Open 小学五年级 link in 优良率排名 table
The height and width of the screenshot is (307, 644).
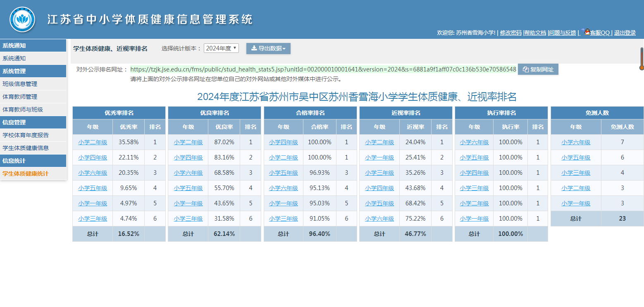188,188
